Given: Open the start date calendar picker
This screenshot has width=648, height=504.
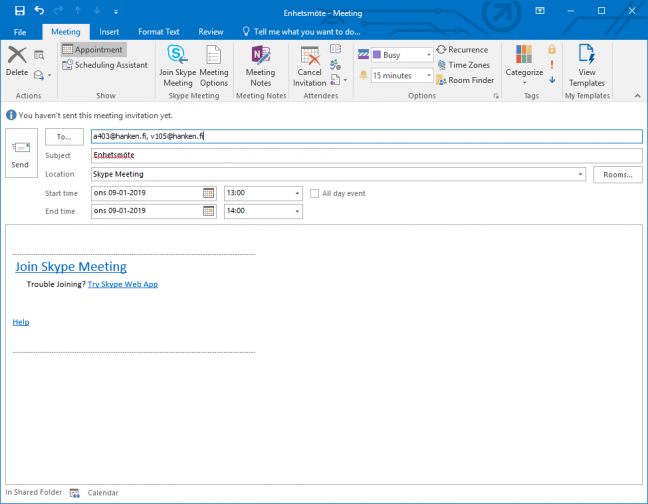Looking at the screenshot, I should pos(209,193).
